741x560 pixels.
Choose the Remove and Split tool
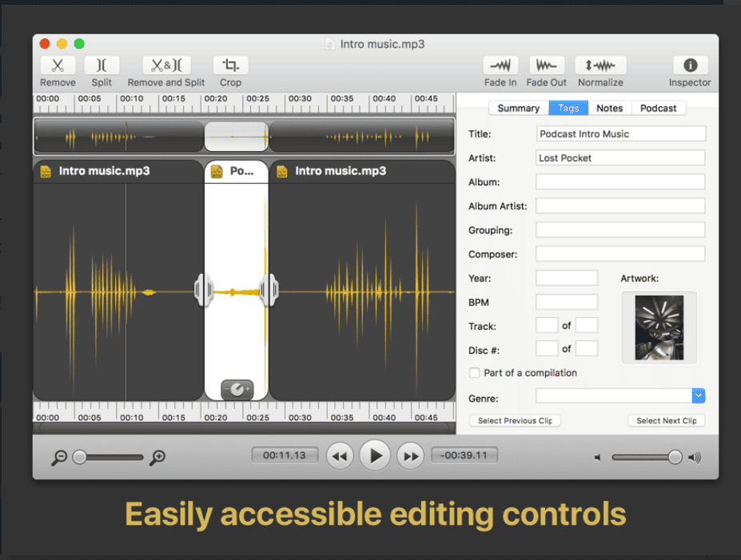coord(166,66)
